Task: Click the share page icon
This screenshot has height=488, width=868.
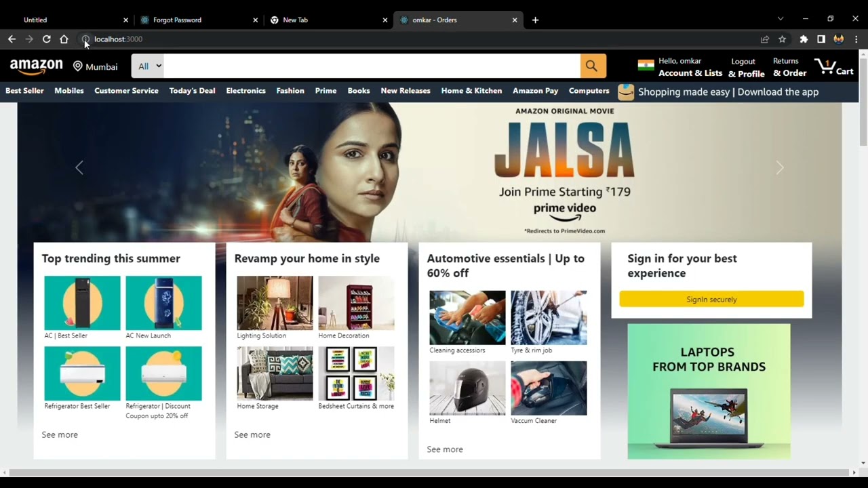Action: tap(765, 39)
